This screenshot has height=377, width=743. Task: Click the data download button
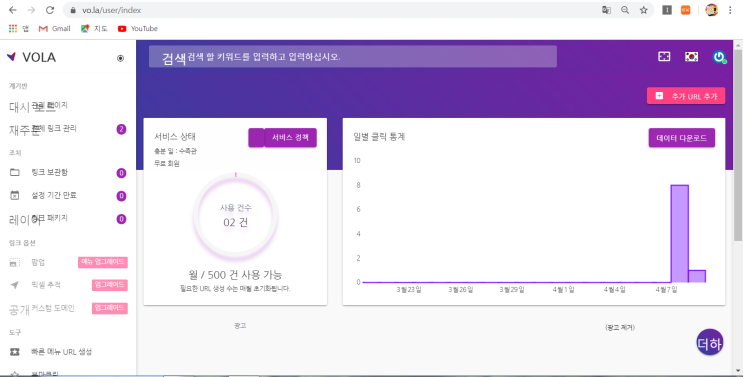click(681, 138)
